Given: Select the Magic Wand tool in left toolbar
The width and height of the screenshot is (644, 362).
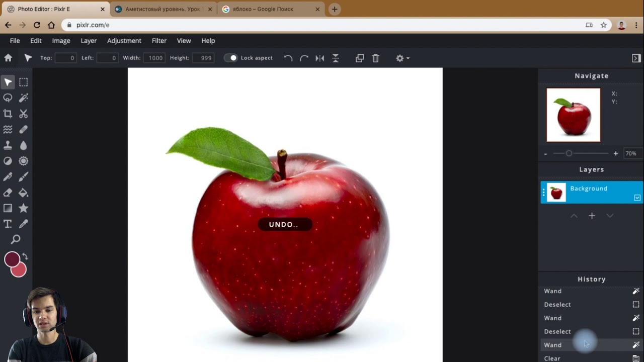Looking at the screenshot, I should 24,98.
